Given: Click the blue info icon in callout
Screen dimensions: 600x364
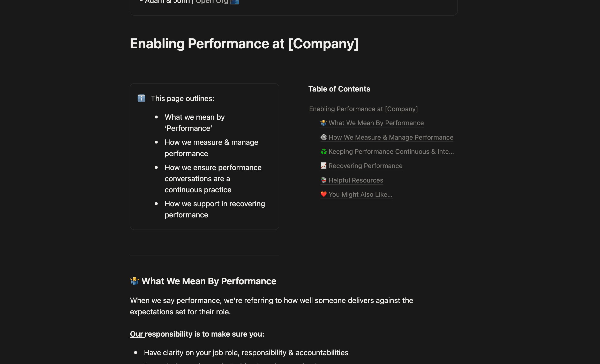Looking at the screenshot, I should click(141, 98).
